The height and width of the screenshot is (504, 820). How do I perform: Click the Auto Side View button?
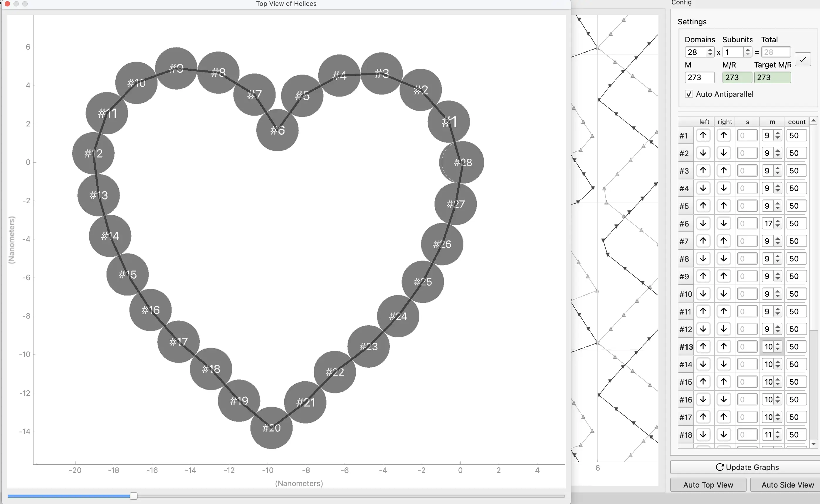tap(787, 485)
